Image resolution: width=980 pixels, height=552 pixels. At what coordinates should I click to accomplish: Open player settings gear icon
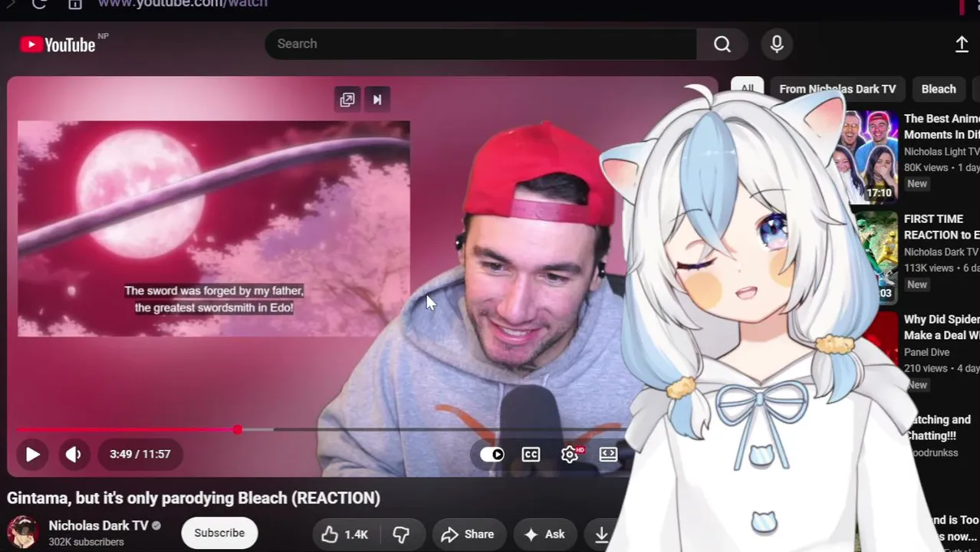pyautogui.click(x=570, y=454)
